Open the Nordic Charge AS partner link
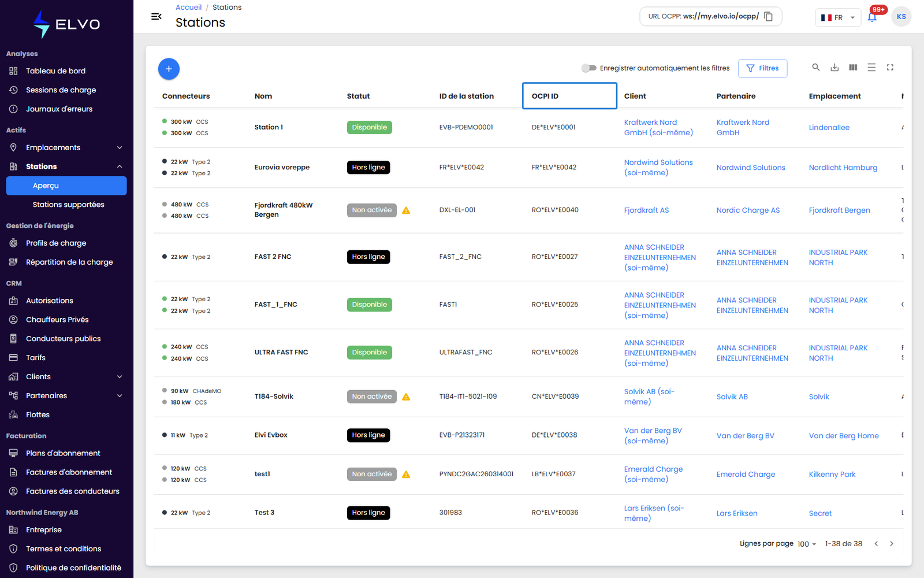The height and width of the screenshot is (578, 924). pos(748,210)
